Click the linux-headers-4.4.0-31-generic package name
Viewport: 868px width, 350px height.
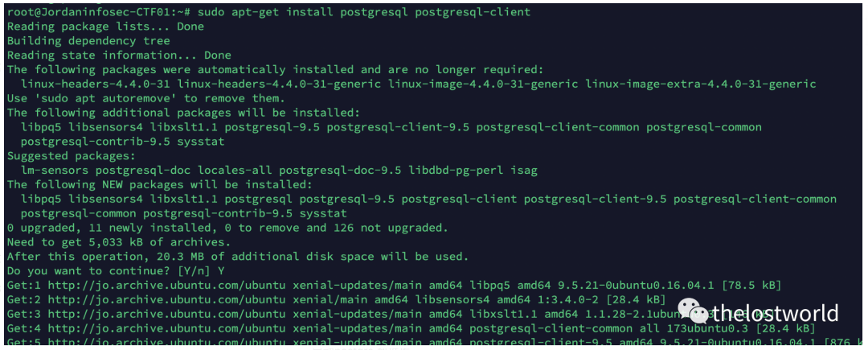tap(279, 84)
